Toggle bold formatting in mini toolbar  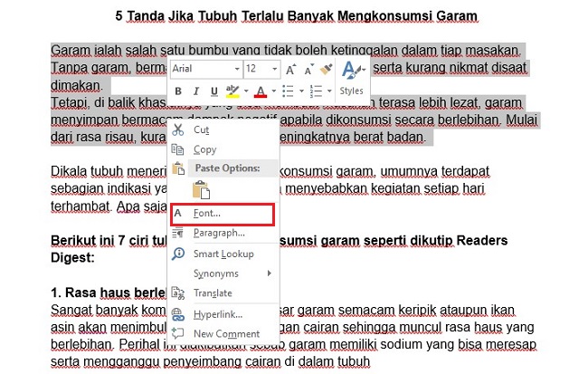178,91
